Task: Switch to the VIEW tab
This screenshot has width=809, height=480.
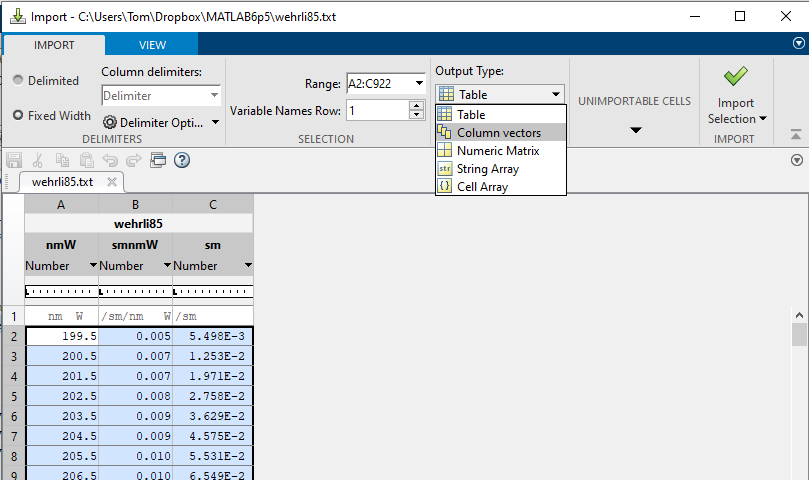Action: (x=152, y=45)
